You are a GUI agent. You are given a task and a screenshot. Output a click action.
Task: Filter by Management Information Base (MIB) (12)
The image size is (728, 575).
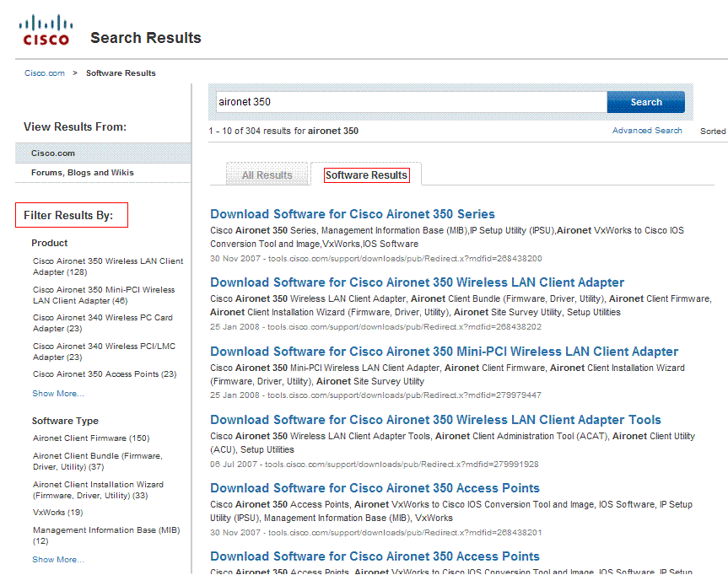(x=106, y=535)
